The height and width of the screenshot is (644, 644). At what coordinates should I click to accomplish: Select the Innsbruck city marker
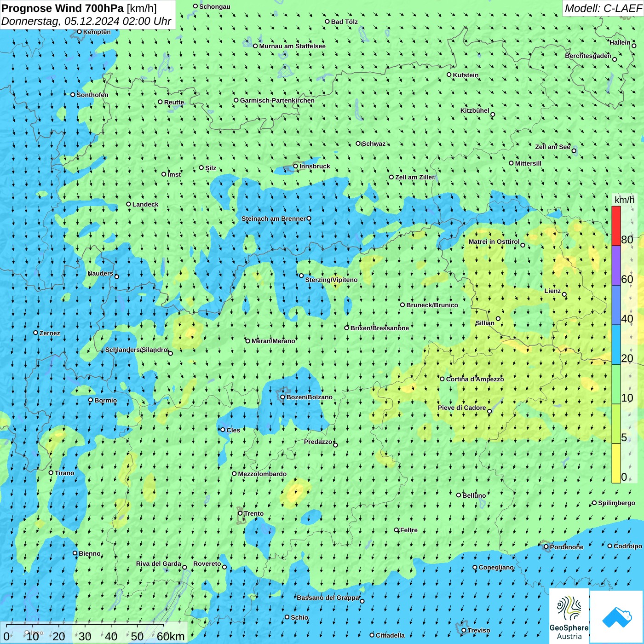(296, 166)
